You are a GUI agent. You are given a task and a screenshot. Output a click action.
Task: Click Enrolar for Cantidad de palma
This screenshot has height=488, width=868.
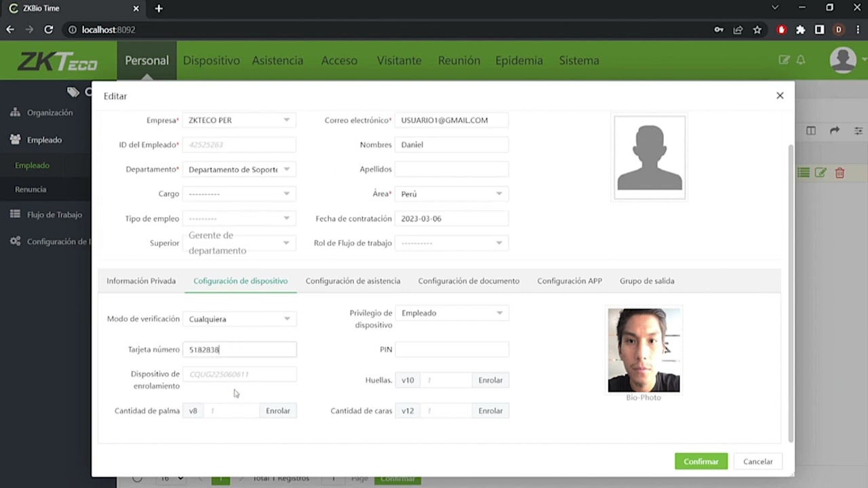point(278,411)
